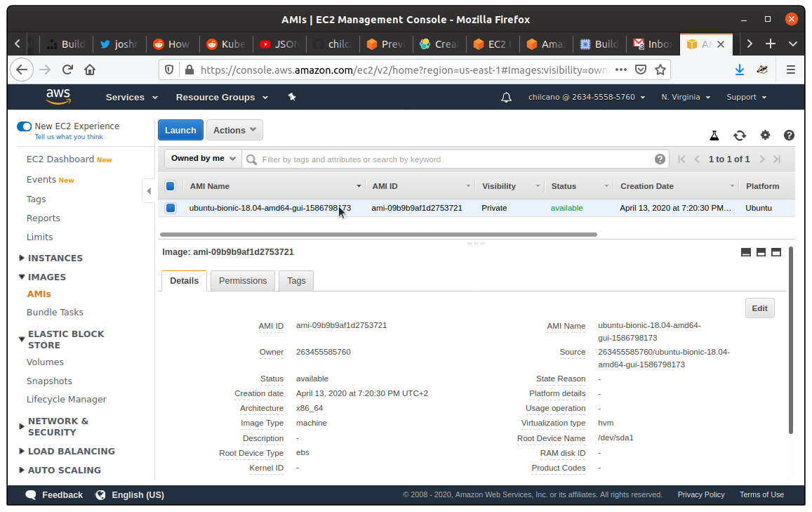The width and height of the screenshot is (812, 512).
Task: Toggle the select-all checkbox in table header
Action: [x=171, y=186]
